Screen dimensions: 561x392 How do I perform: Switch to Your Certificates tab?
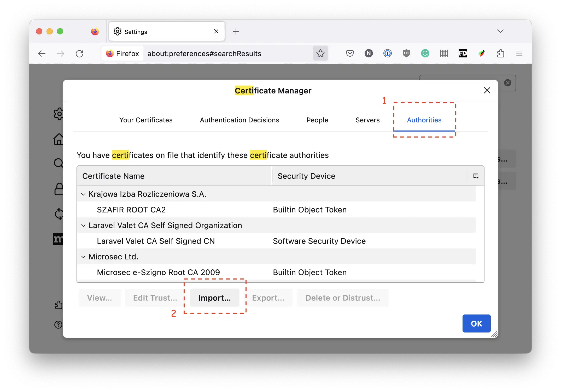(x=146, y=120)
